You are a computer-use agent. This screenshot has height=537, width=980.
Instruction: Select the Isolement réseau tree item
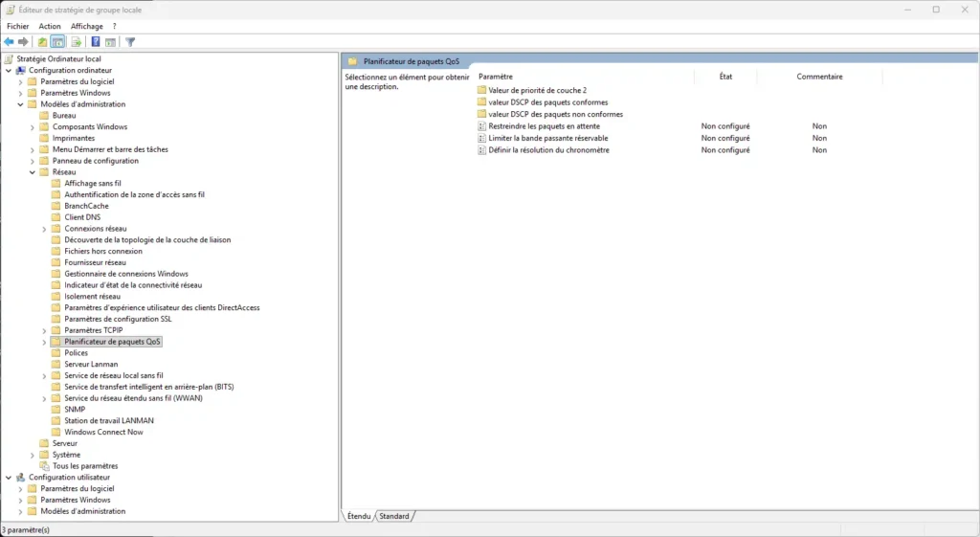pos(92,297)
